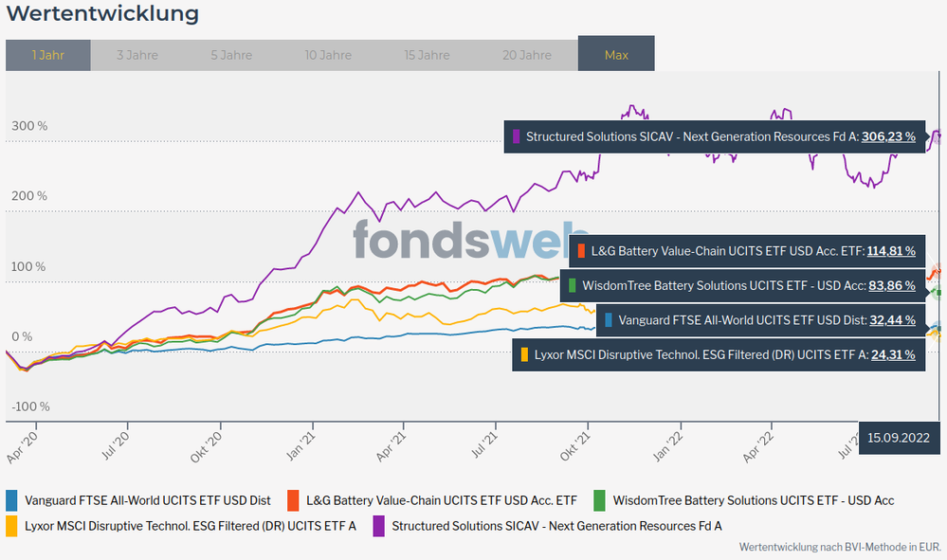Viewport: 947px width, 560px height.
Task: Select the 1 Jahr time range tab
Action: click(x=47, y=55)
